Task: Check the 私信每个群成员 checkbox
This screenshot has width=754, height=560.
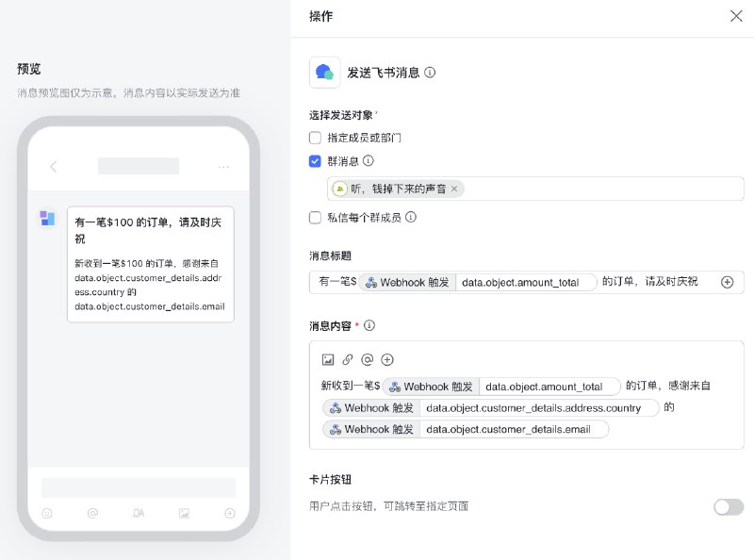Action: (x=315, y=218)
